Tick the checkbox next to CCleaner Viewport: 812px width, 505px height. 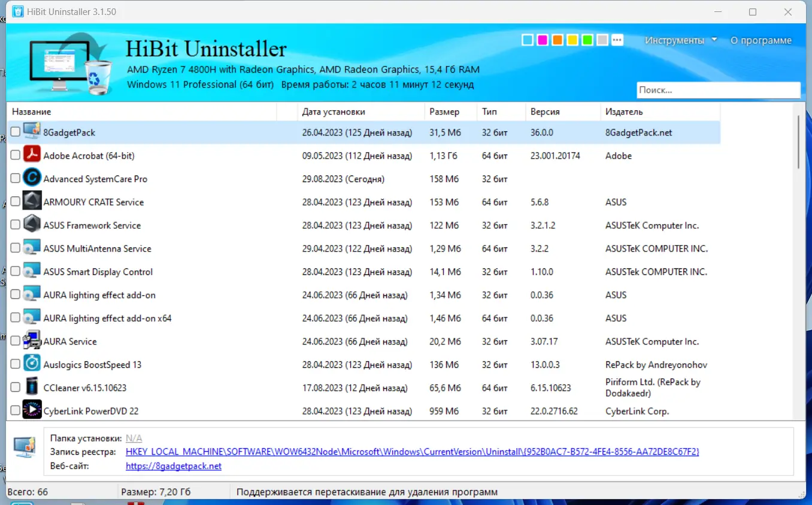[15, 386]
